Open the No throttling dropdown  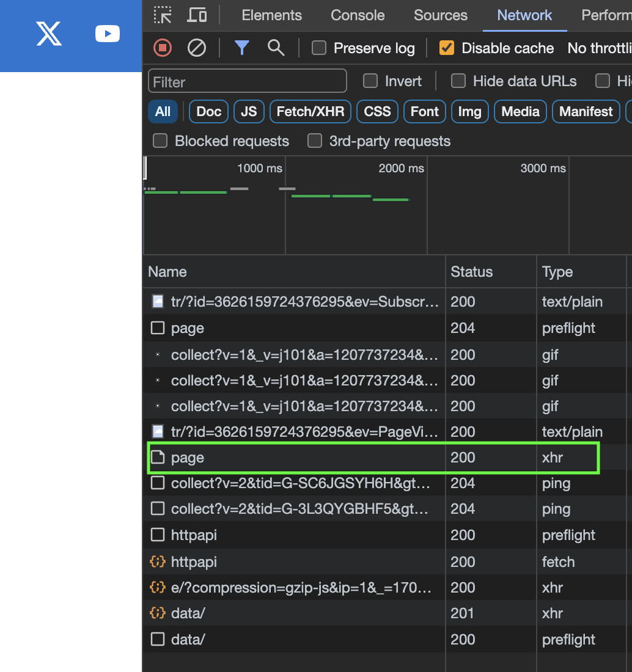599,48
